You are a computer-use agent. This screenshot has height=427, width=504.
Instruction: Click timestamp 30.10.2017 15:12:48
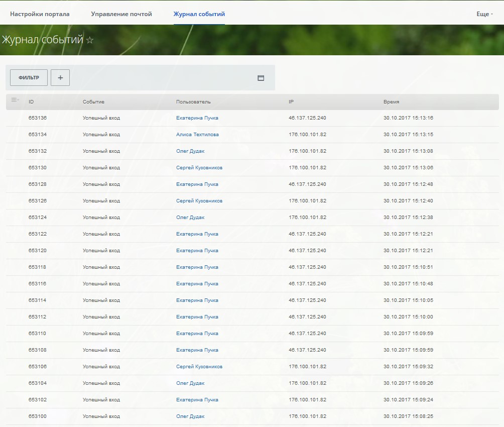tap(408, 184)
